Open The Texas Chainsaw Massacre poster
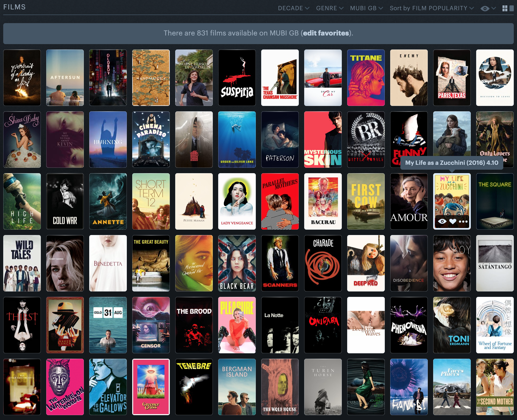This screenshot has height=420, width=517. (x=280, y=78)
